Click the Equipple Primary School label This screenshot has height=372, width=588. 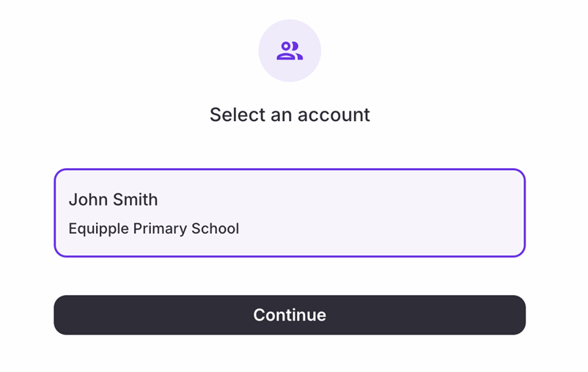point(153,229)
